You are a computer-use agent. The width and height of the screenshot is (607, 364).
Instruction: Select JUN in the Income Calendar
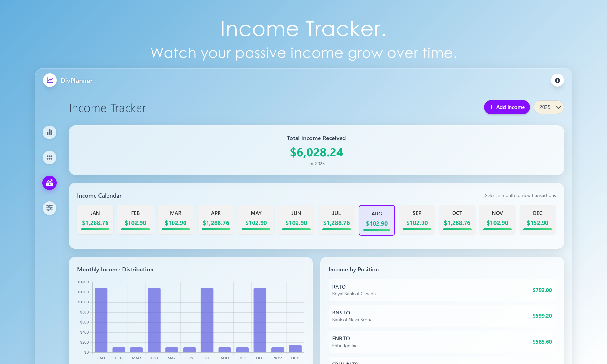tap(296, 220)
